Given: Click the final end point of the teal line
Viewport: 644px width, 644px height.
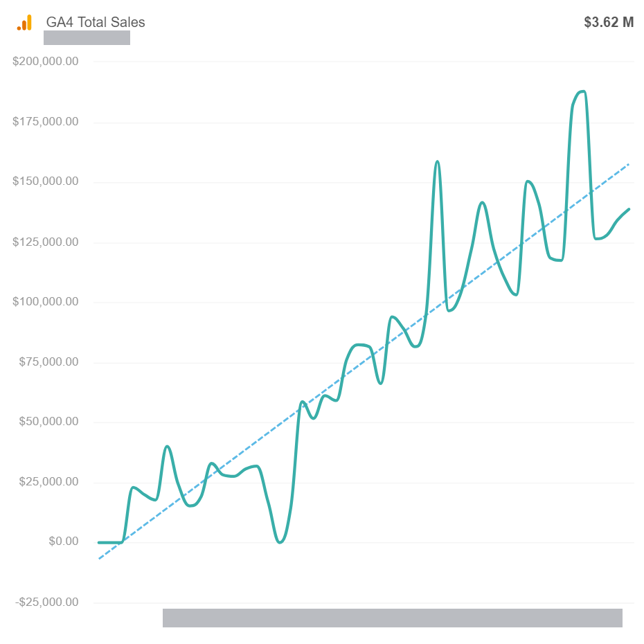Looking at the screenshot, I should [x=628, y=209].
